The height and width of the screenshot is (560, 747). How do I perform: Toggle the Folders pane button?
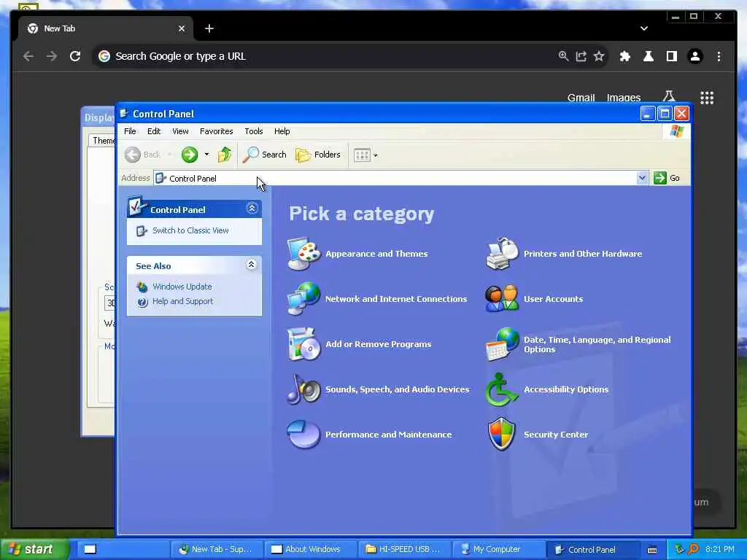click(318, 155)
